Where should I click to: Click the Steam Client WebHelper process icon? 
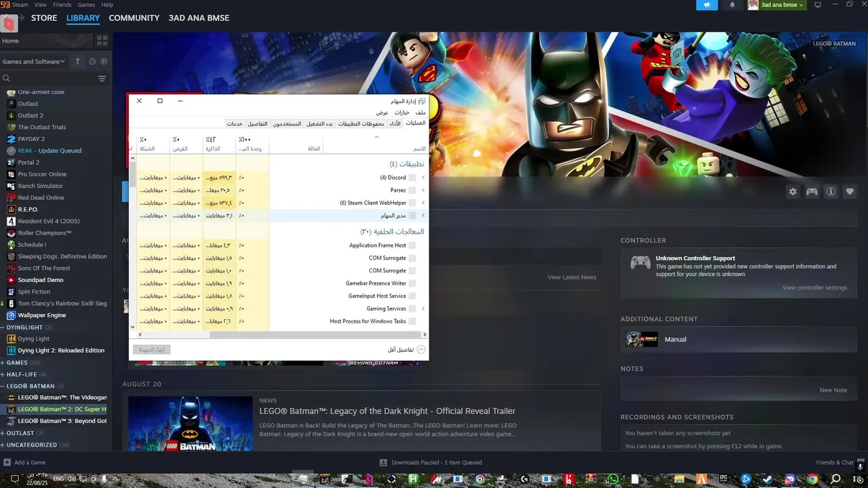point(412,203)
